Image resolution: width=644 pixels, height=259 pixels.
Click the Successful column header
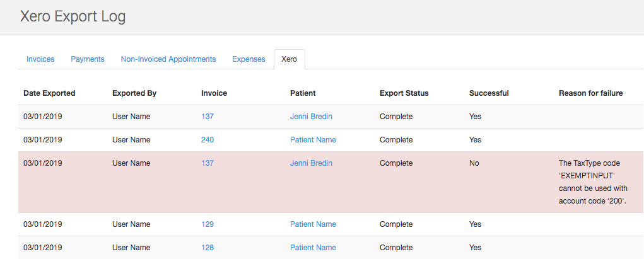(x=489, y=93)
